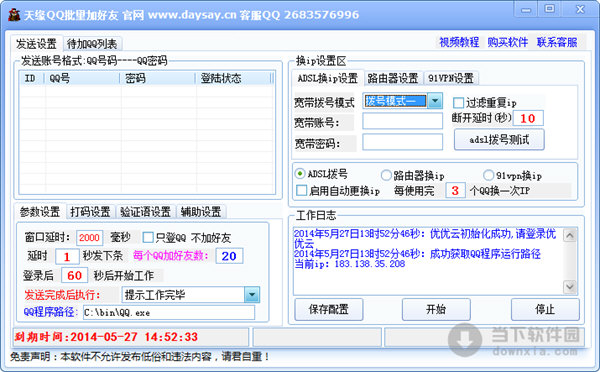600x372 pixels.
Task: Expand 宽带拨号模式 dropdown arrow
Action: [435, 101]
